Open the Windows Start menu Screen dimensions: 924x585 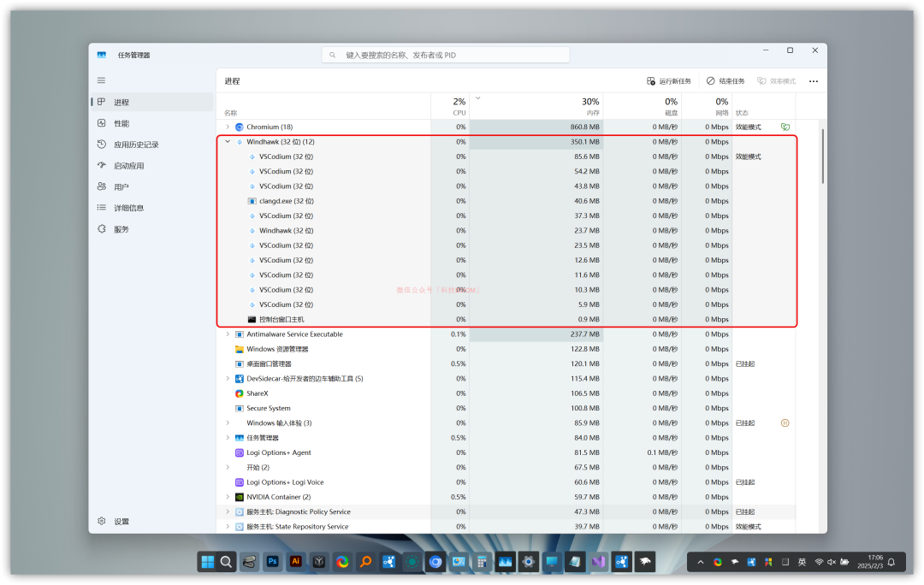(x=207, y=562)
